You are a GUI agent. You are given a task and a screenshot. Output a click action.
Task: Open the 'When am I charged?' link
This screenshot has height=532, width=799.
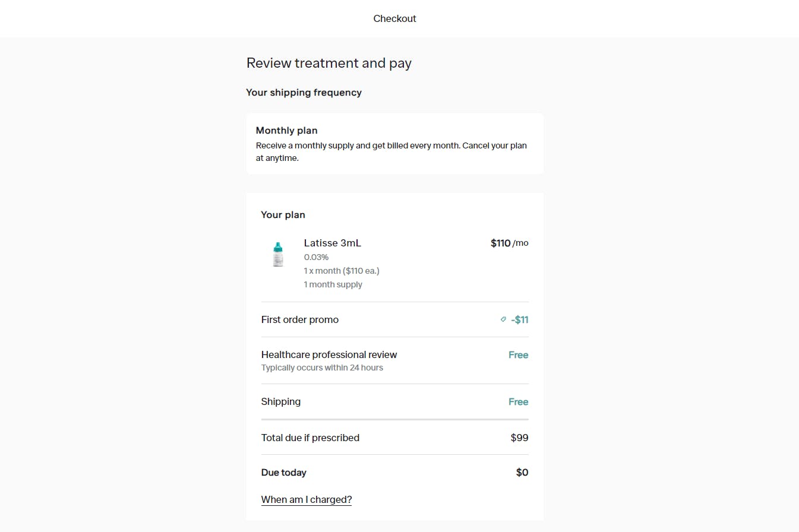pyautogui.click(x=306, y=499)
